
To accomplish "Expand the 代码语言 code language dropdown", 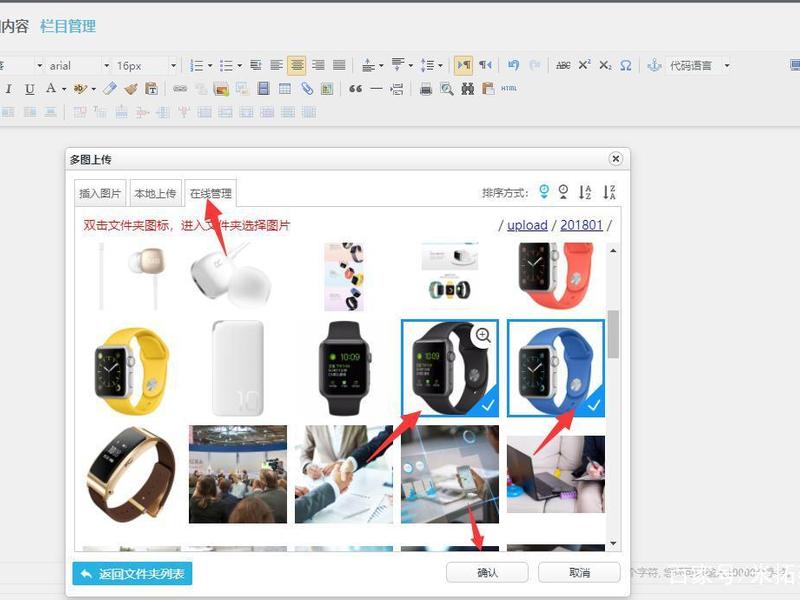I will click(727, 65).
